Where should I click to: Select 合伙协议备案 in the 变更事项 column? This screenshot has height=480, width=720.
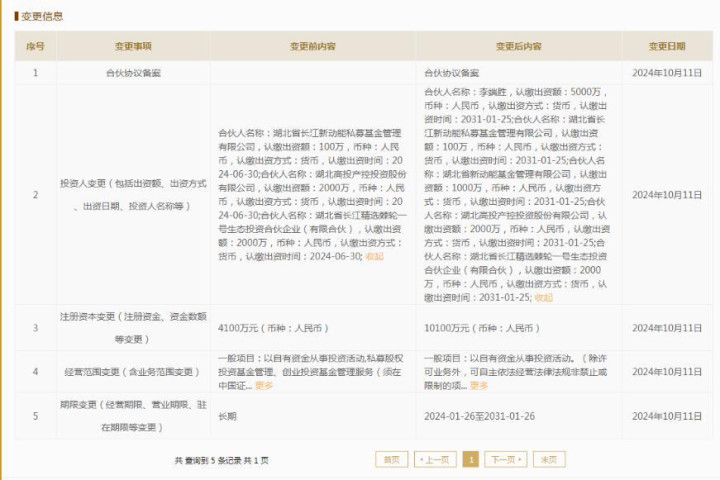pos(133,73)
